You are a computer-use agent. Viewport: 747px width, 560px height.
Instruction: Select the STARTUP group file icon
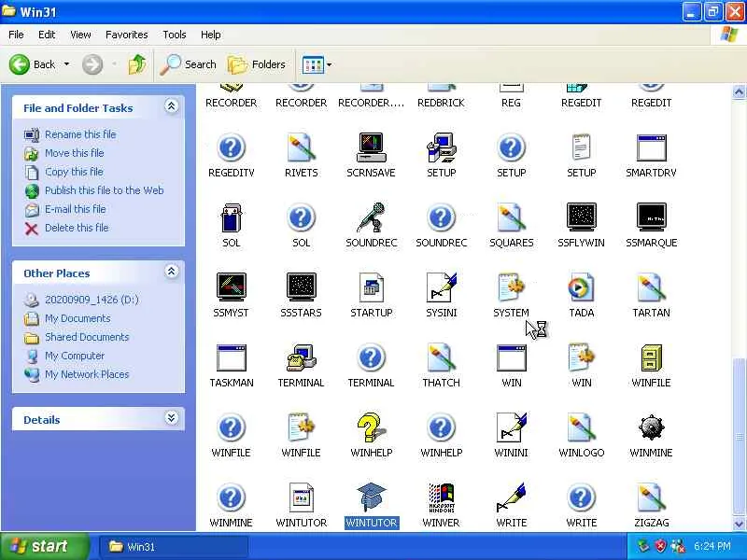pos(371,287)
